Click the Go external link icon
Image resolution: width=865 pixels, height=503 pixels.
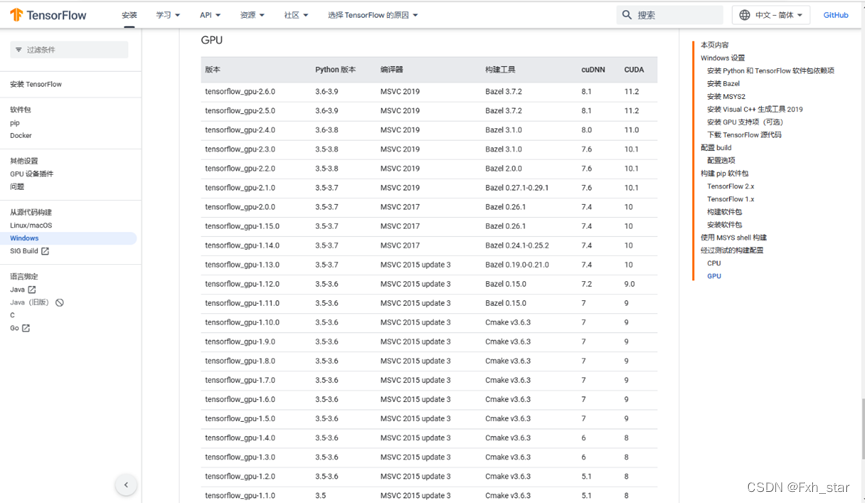26,328
